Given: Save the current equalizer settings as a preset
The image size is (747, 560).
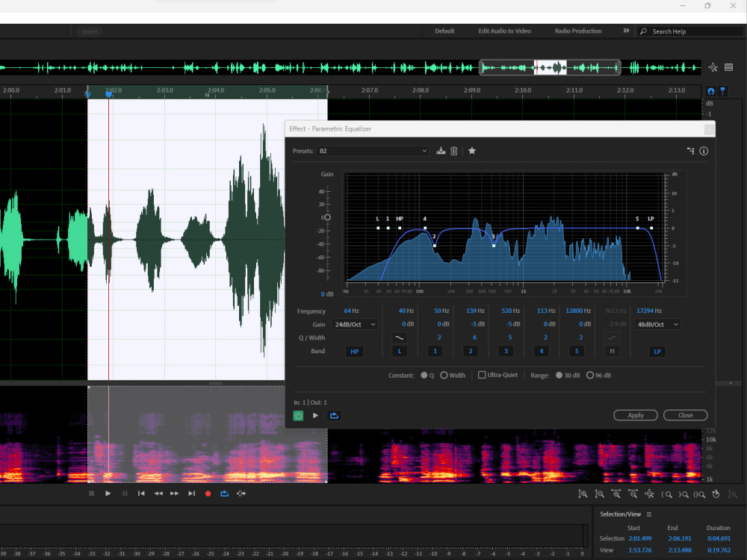Looking at the screenshot, I should point(440,150).
